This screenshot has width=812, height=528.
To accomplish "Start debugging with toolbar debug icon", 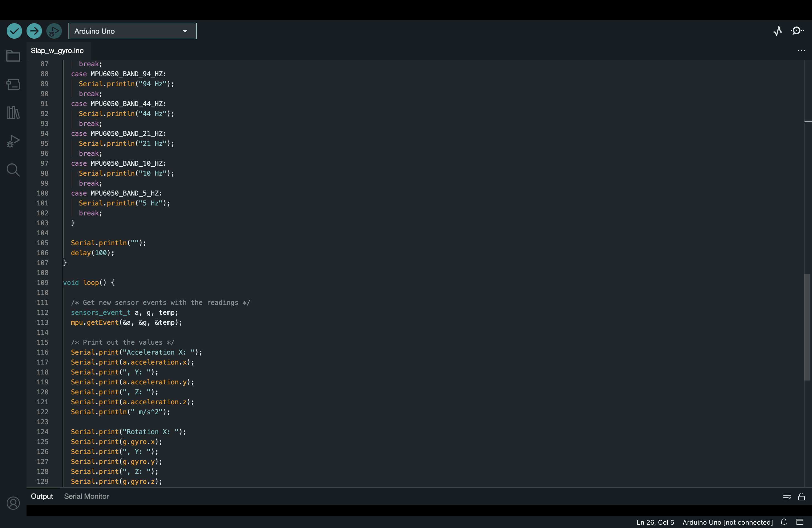I will (54, 31).
